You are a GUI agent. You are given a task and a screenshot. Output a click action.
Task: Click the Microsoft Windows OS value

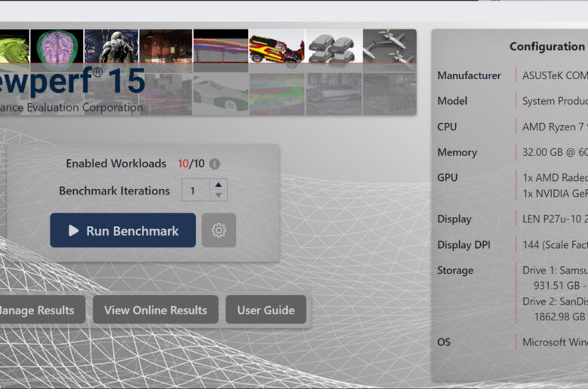coord(555,342)
